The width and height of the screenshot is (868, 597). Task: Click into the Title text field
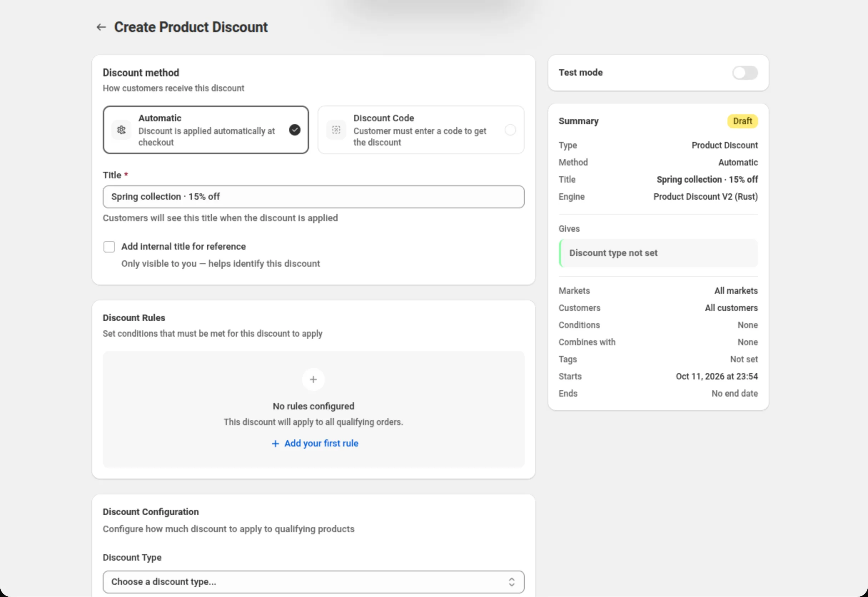313,197
